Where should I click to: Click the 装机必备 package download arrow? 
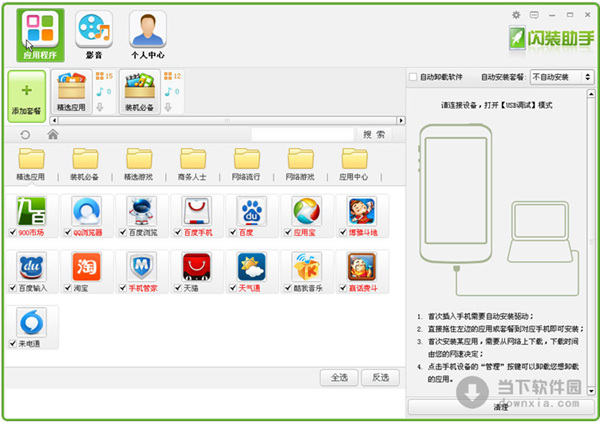[x=168, y=108]
